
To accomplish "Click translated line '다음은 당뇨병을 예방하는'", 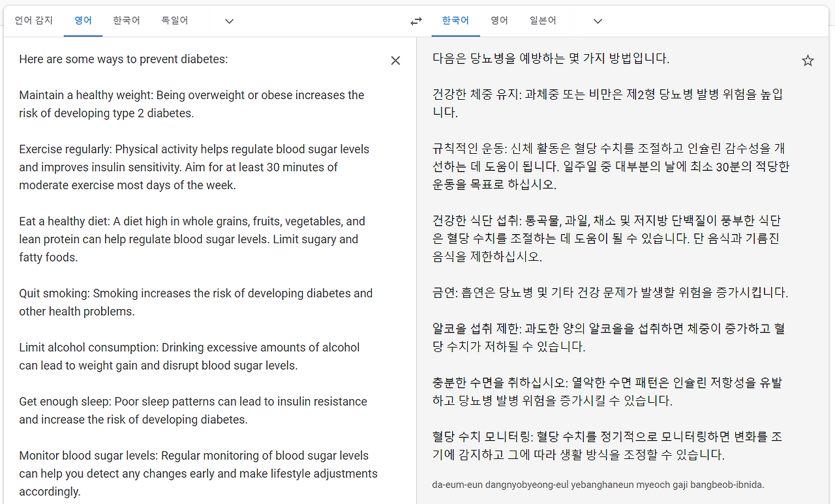I will pyautogui.click(x=551, y=59).
